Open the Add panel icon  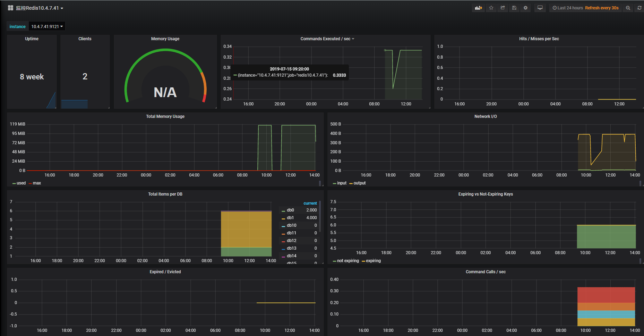pyautogui.click(x=479, y=8)
